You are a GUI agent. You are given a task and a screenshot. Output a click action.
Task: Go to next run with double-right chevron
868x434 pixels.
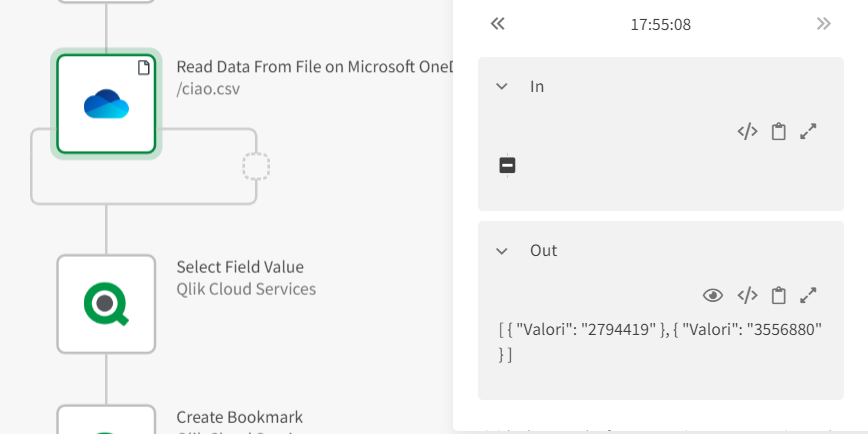coord(823,24)
